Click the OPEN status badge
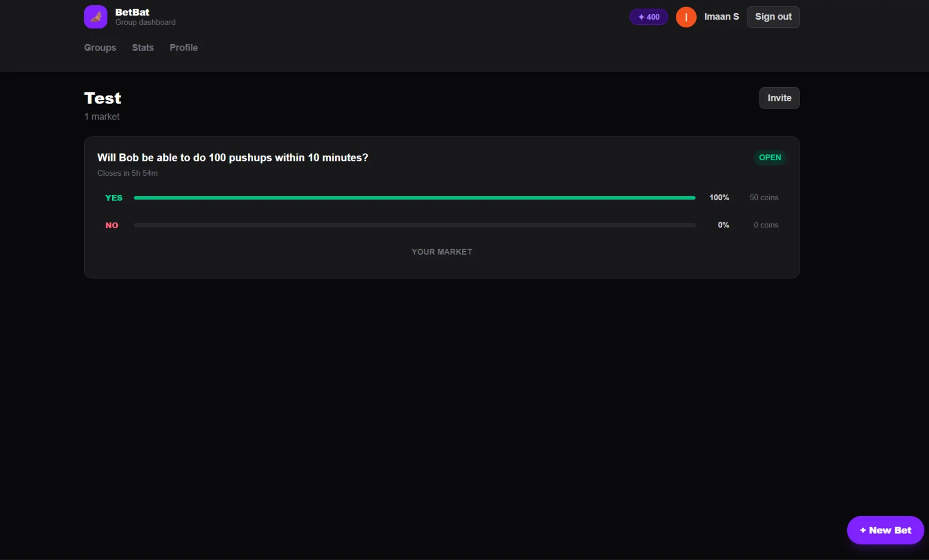 (x=770, y=157)
